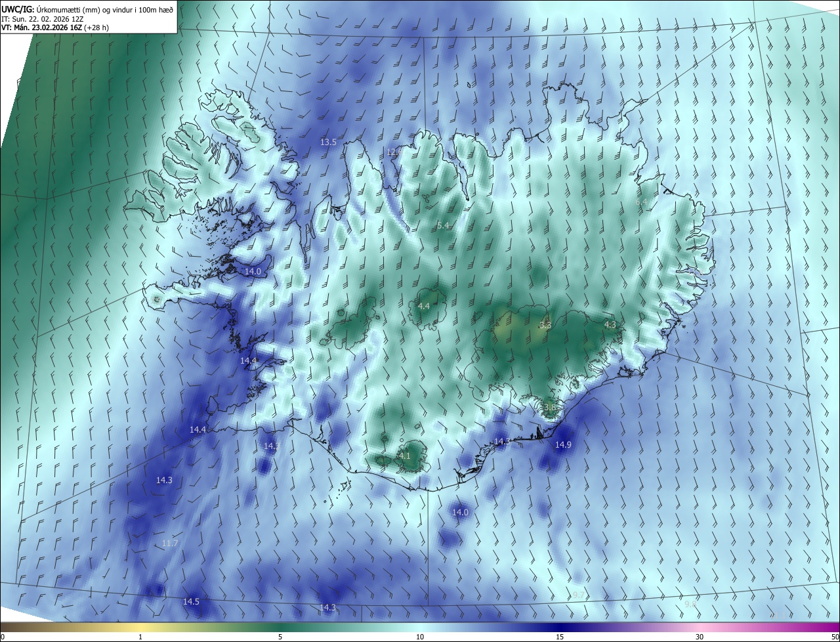Click the 14.5 value label on the map
The width and height of the screenshot is (840, 642).
click(x=191, y=602)
